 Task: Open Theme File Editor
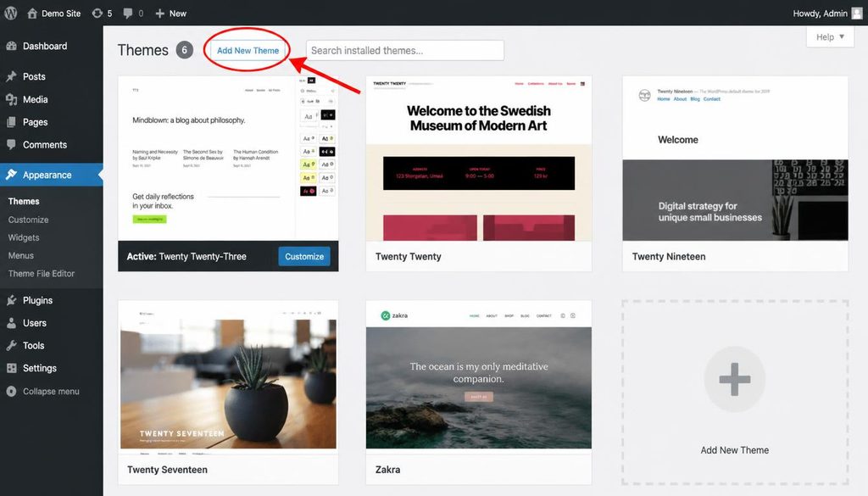tap(42, 273)
